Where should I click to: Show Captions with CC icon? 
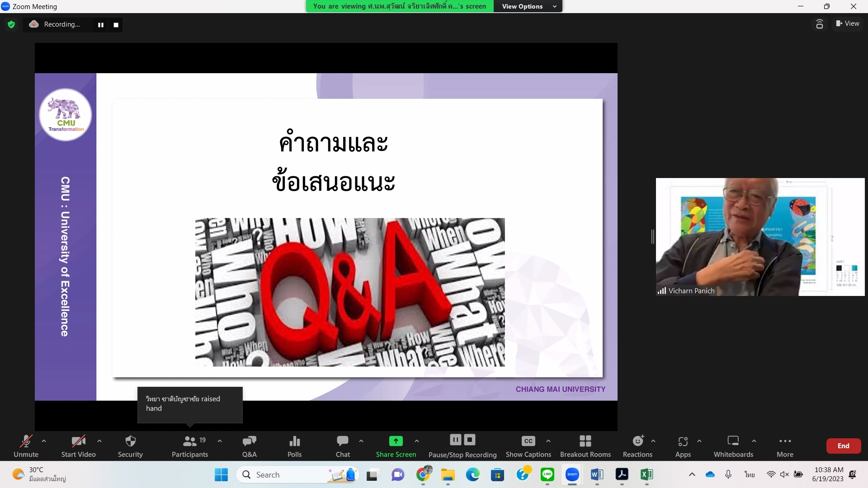[528, 446]
